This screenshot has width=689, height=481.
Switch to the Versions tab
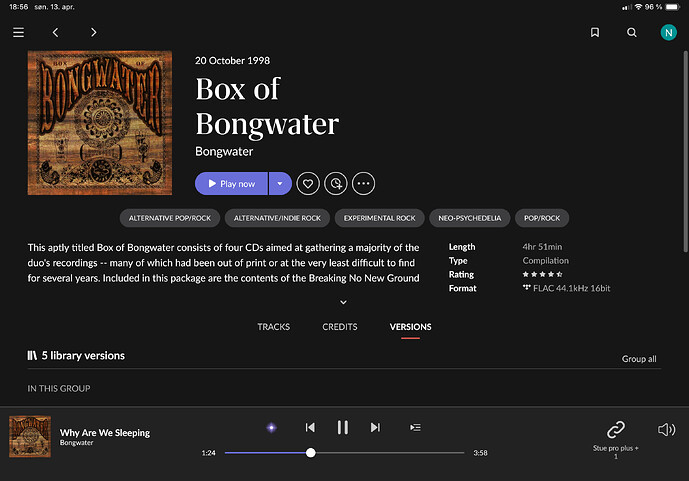[x=410, y=327]
